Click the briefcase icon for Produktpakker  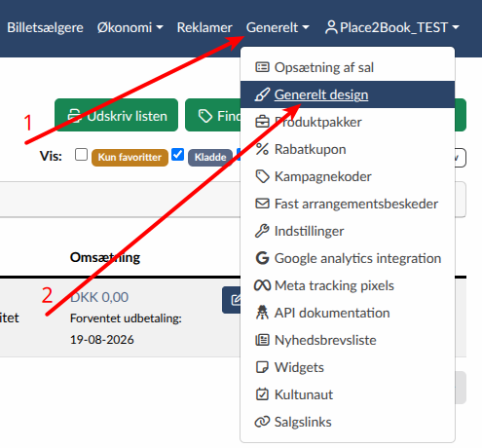(262, 122)
